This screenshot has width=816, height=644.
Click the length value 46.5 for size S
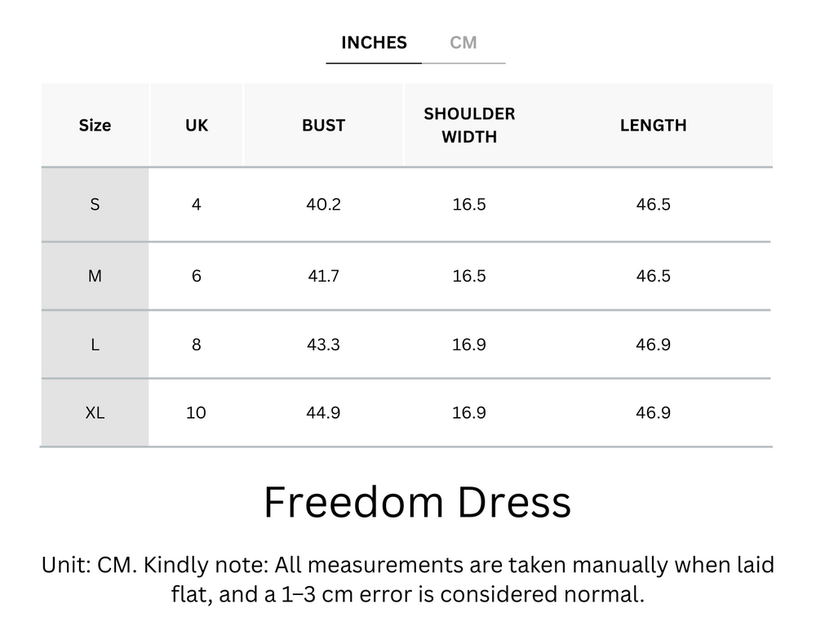(x=653, y=204)
